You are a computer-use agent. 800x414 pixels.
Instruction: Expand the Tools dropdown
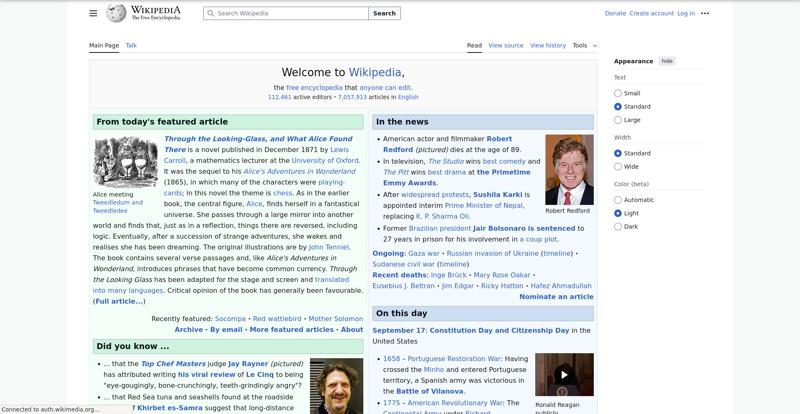click(584, 45)
